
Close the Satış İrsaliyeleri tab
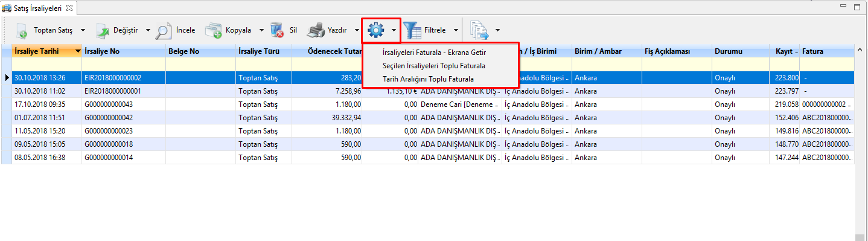[x=69, y=8]
